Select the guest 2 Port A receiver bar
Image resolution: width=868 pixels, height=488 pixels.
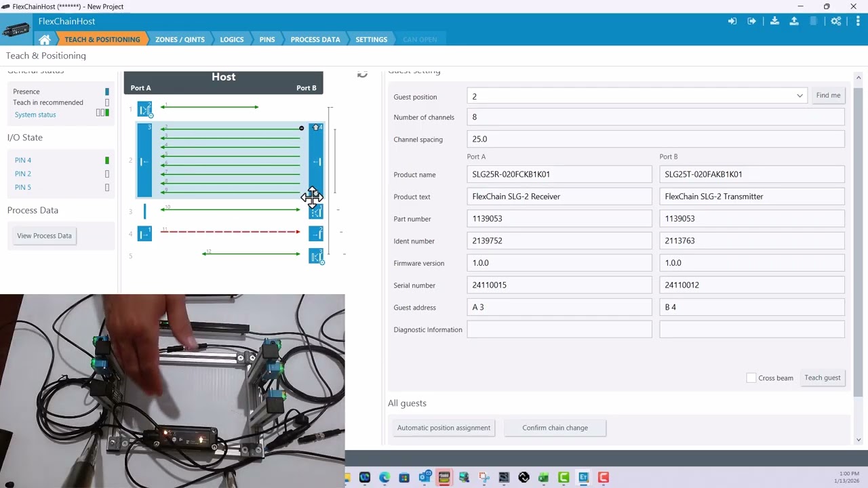click(144, 160)
